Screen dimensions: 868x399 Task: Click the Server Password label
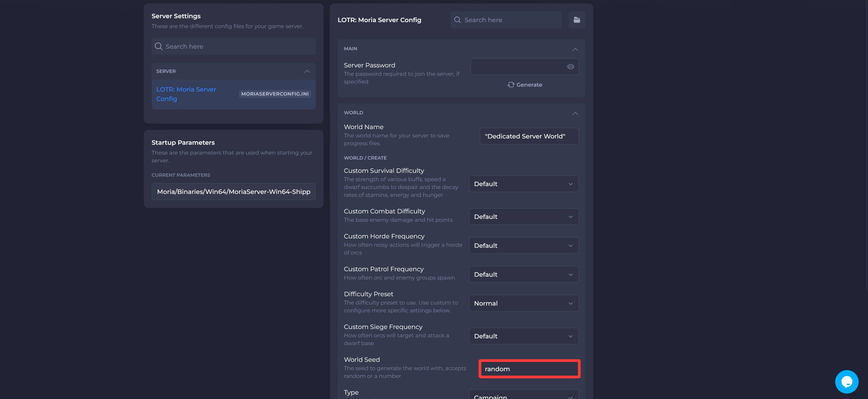coord(369,65)
